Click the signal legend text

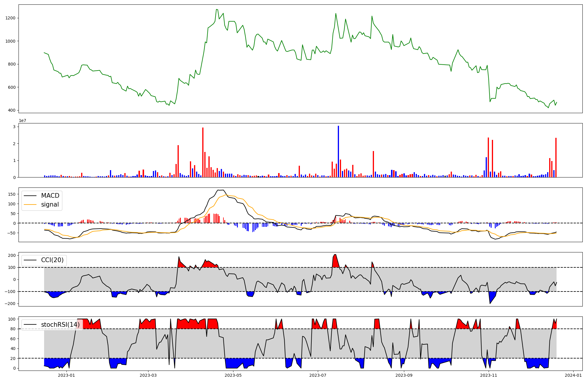[50, 205]
